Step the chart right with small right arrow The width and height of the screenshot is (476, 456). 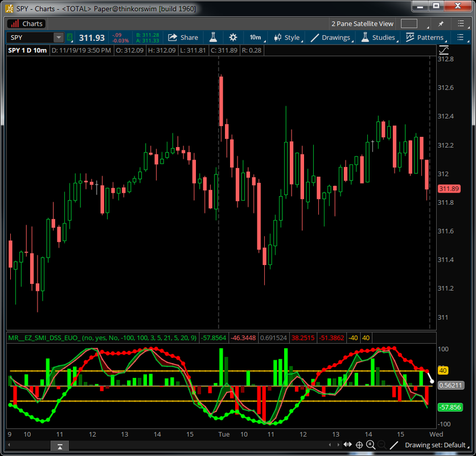[338, 445]
